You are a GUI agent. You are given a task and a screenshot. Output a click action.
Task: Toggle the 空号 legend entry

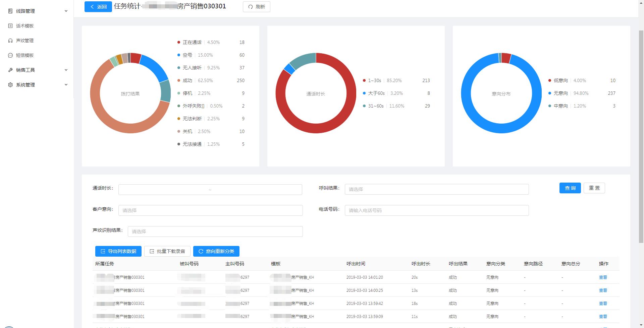coord(187,55)
